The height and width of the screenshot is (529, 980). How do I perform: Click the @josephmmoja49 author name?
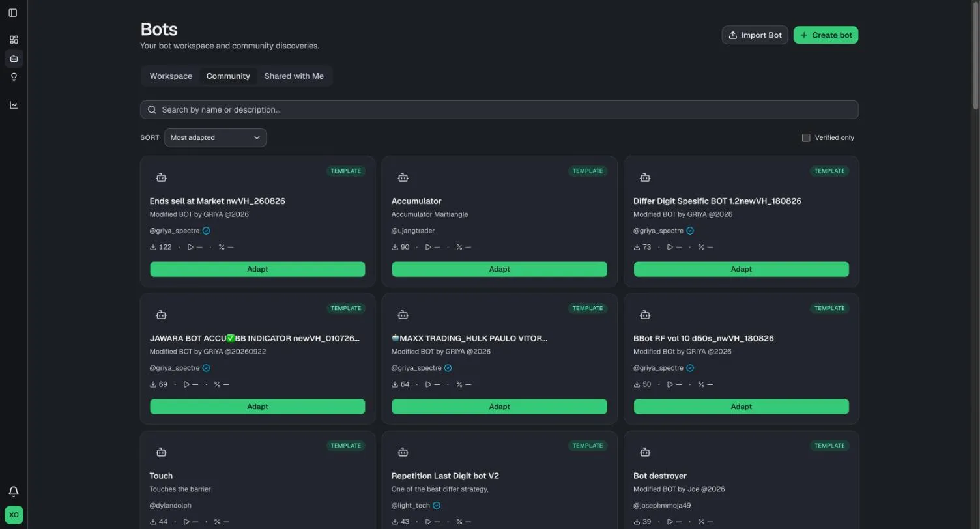pos(662,506)
